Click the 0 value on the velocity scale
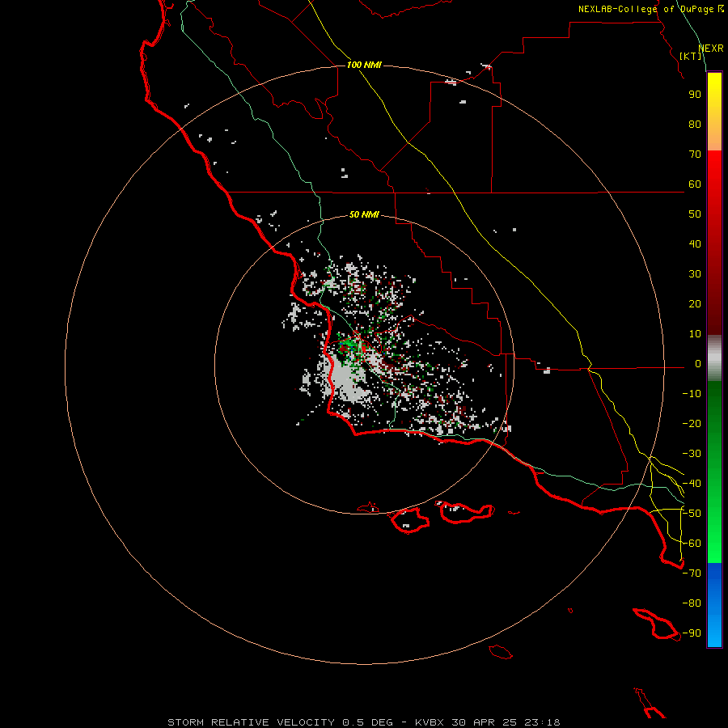The width and height of the screenshot is (728, 728). [697, 363]
